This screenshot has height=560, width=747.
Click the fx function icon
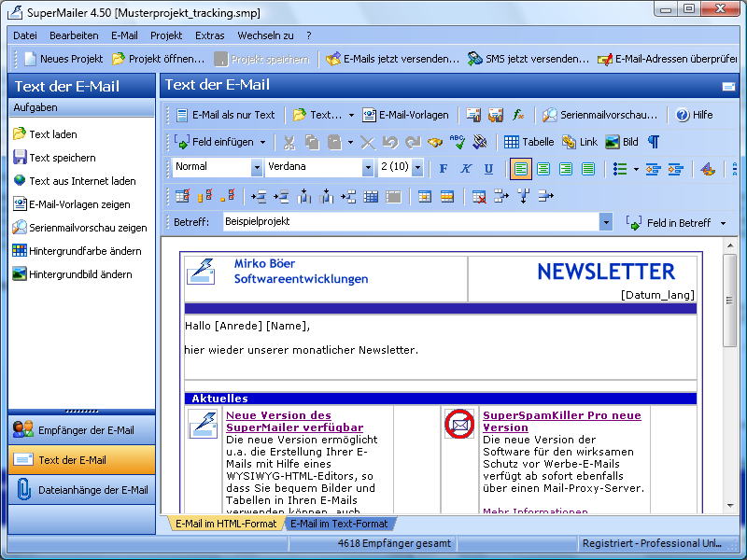pos(518,115)
